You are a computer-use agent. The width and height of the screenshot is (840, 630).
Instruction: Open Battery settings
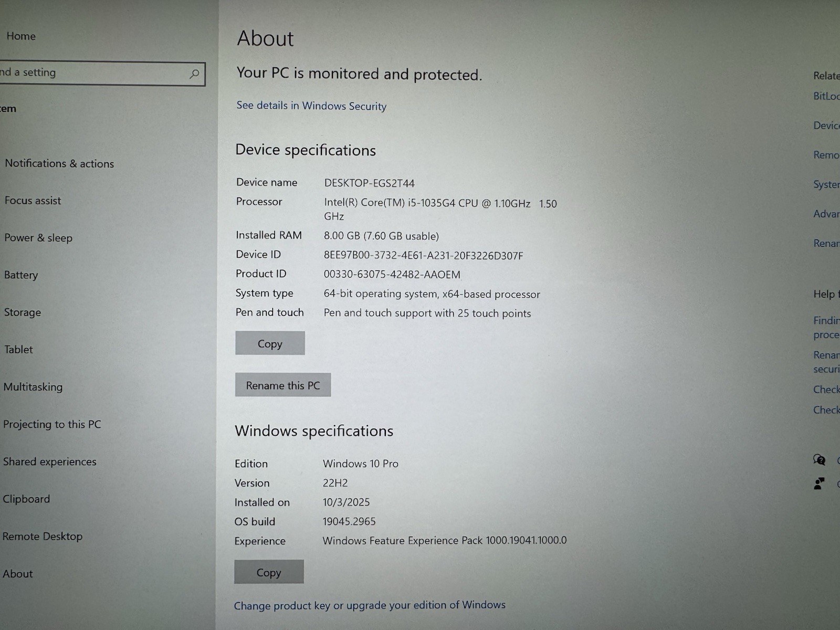21,275
